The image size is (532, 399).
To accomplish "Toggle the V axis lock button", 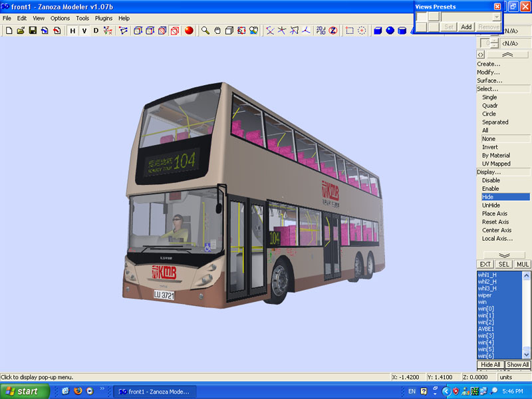I will click(84, 31).
